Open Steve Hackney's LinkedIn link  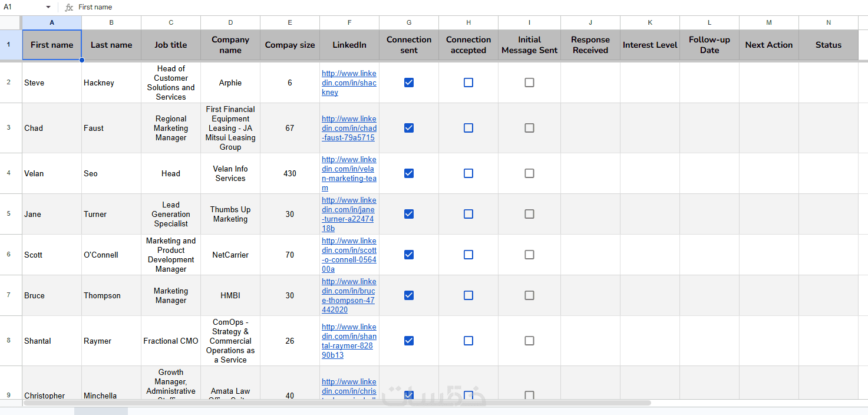pos(349,83)
